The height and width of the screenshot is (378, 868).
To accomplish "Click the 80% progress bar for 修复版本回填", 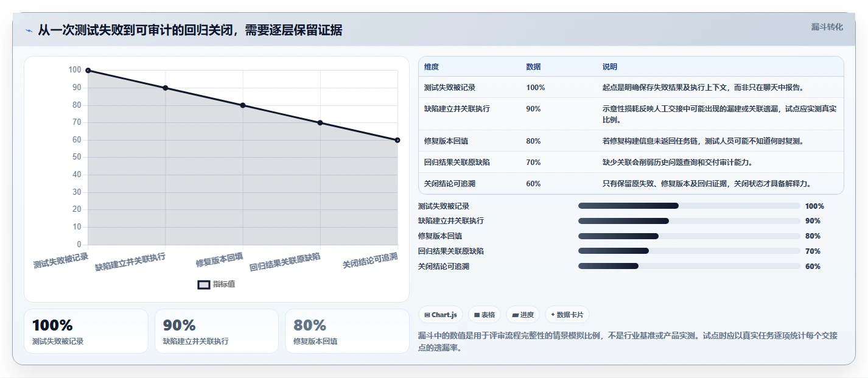I will click(x=689, y=236).
